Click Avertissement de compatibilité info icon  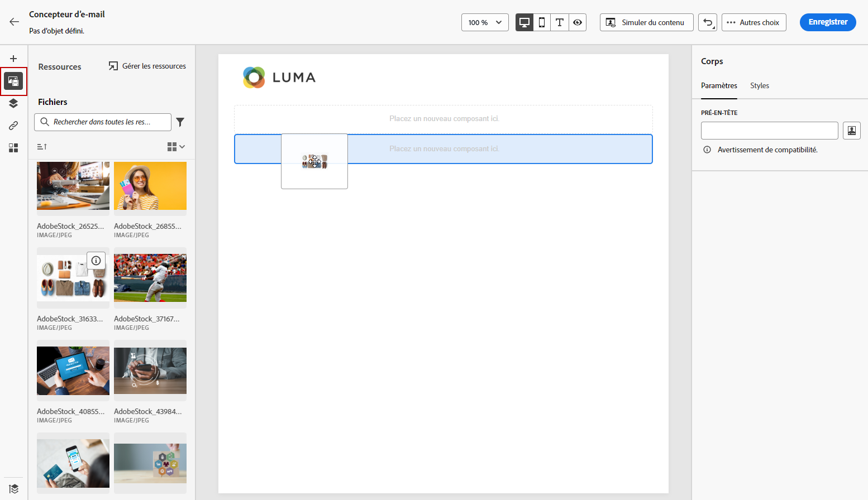[707, 150]
